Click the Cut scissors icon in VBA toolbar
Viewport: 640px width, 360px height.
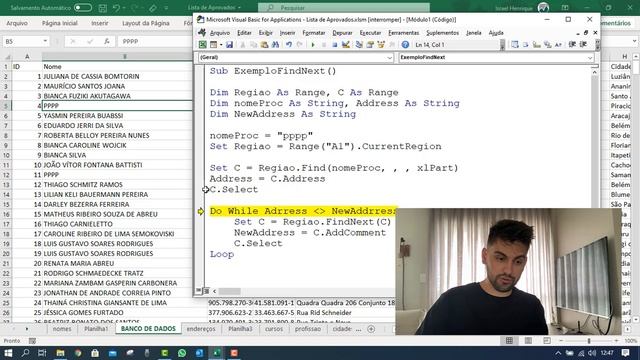(x=243, y=45)
